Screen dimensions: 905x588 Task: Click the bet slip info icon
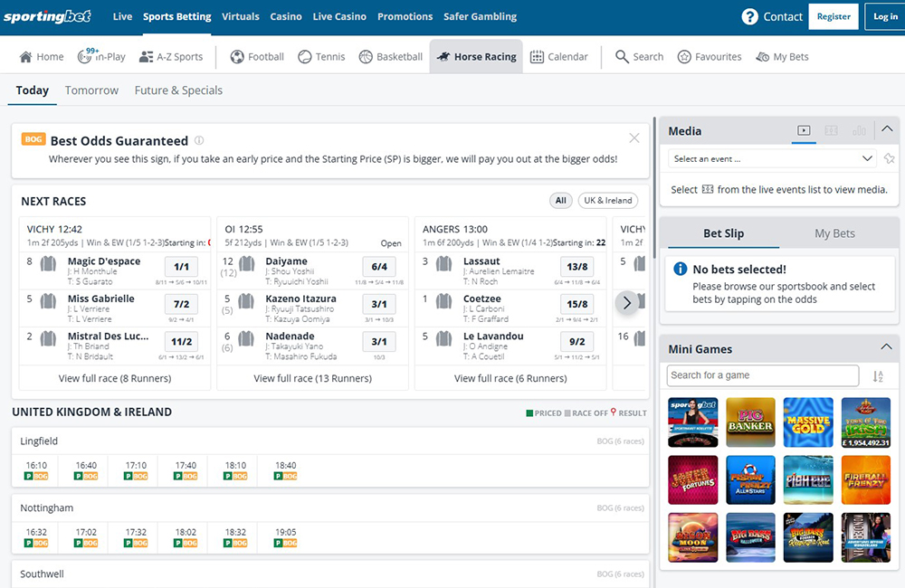pyautogui.click(x=681, y=269)
